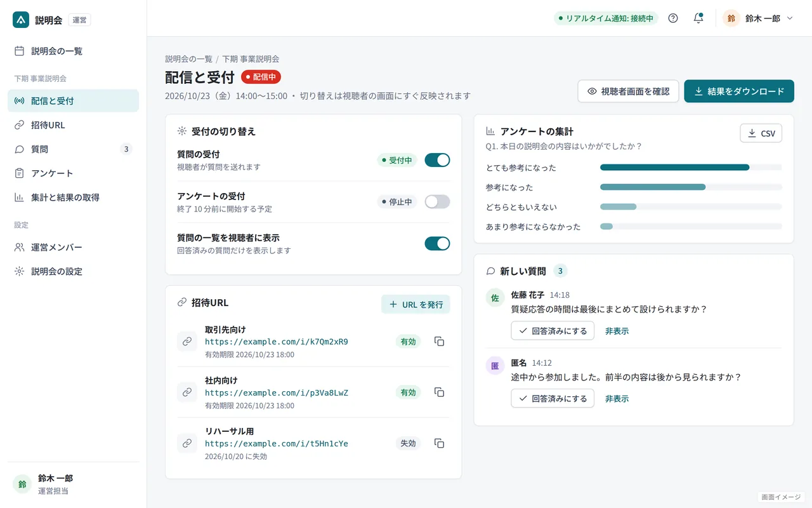Click the 佐 avatar of 佐藤 花子
The height and width of the screenshot is (508, 812).
(495, 298)
